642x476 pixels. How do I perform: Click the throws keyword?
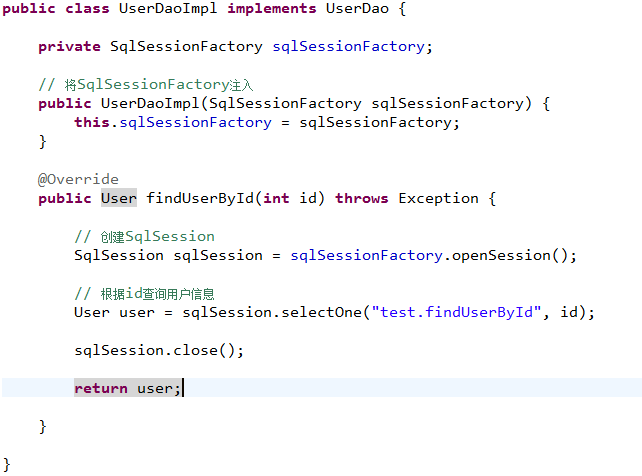point(362,198)
